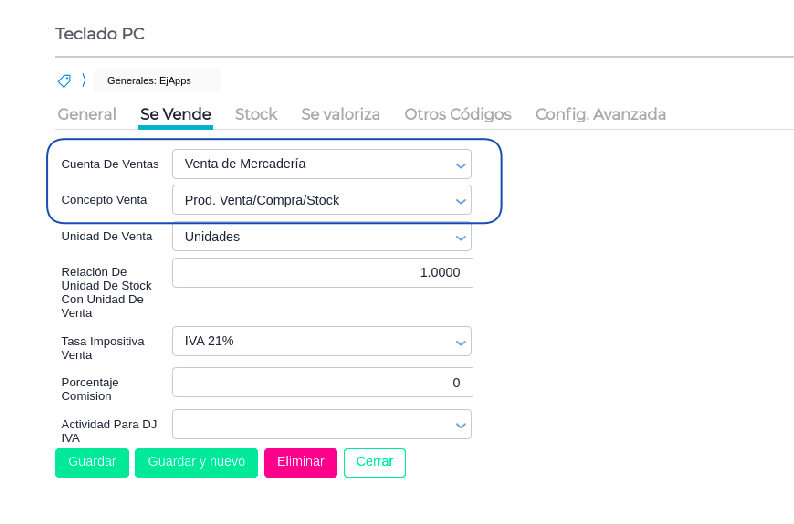794x524 pixels.
Task: Open the Stock tab
Action: pyautogui.click(x=256, y=114)
